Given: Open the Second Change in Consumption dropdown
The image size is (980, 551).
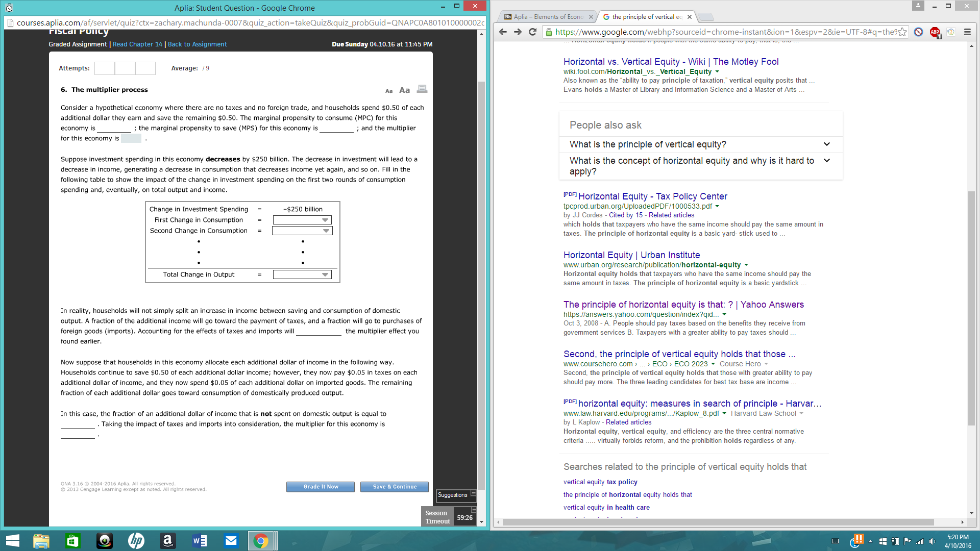Looking at the screenshot, I should coord(302,231).
